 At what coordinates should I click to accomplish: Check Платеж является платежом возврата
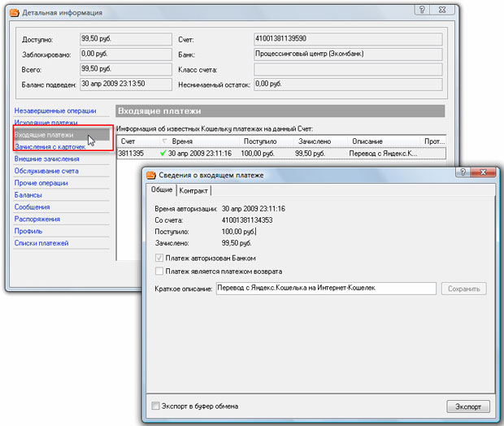[159, 271]
